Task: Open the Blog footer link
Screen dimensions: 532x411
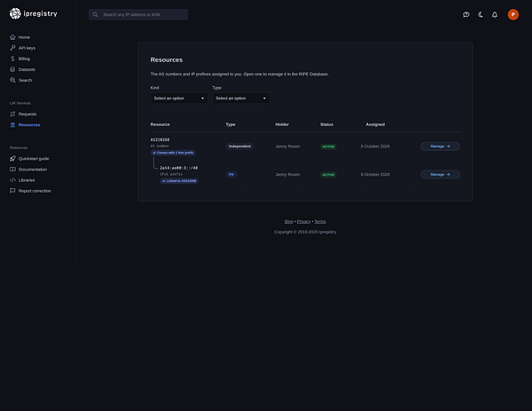Action: tap(289, 221)
